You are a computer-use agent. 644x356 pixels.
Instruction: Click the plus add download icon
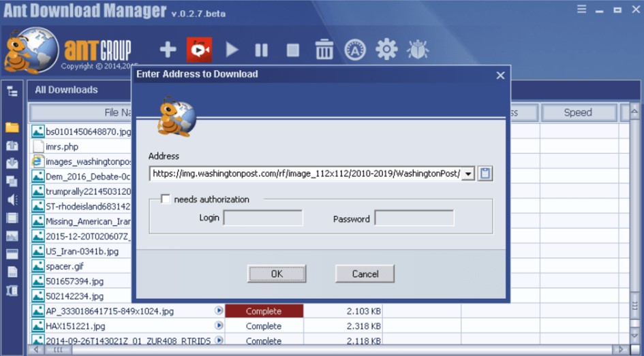coord(168,50)
